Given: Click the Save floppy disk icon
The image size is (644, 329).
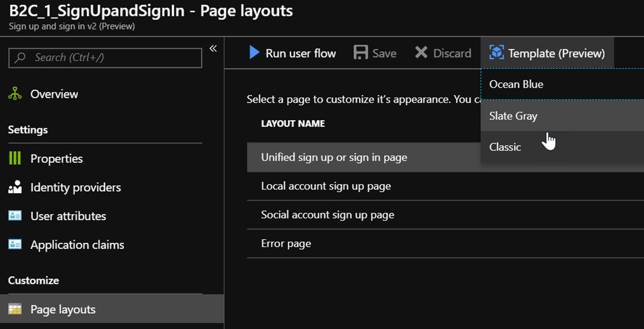Looking at the screenshot, I should click(x=361, y=53).
